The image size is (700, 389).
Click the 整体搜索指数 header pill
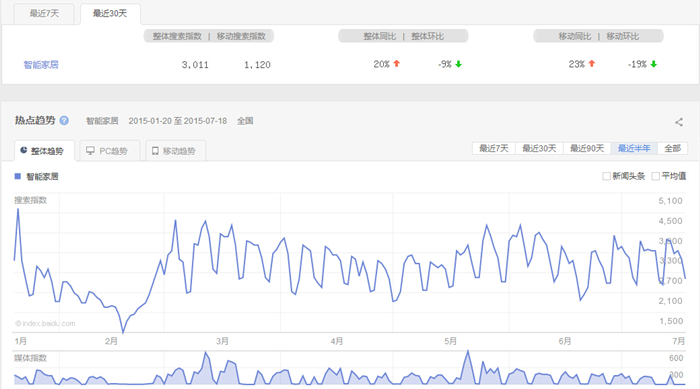click(177, 36)
